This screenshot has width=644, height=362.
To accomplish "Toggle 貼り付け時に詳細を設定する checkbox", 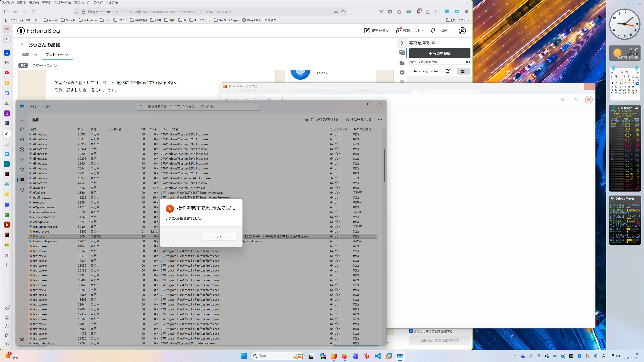I will click(411, 331).
